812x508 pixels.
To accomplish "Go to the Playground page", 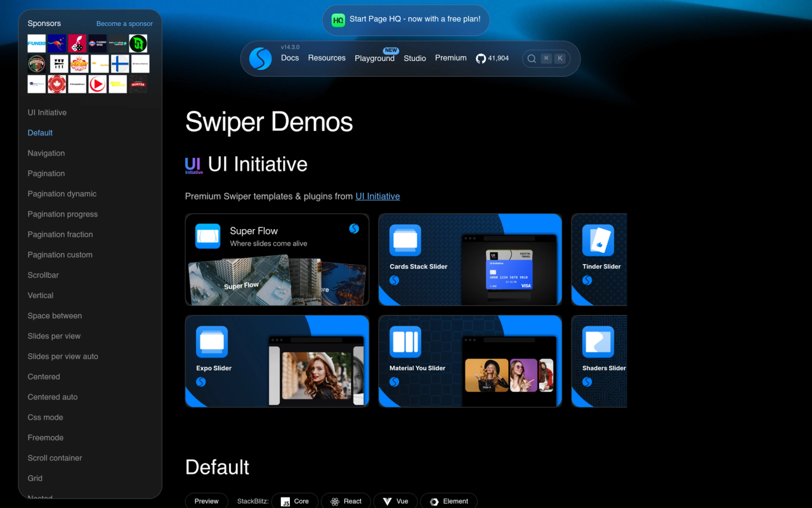I will 374,58.
